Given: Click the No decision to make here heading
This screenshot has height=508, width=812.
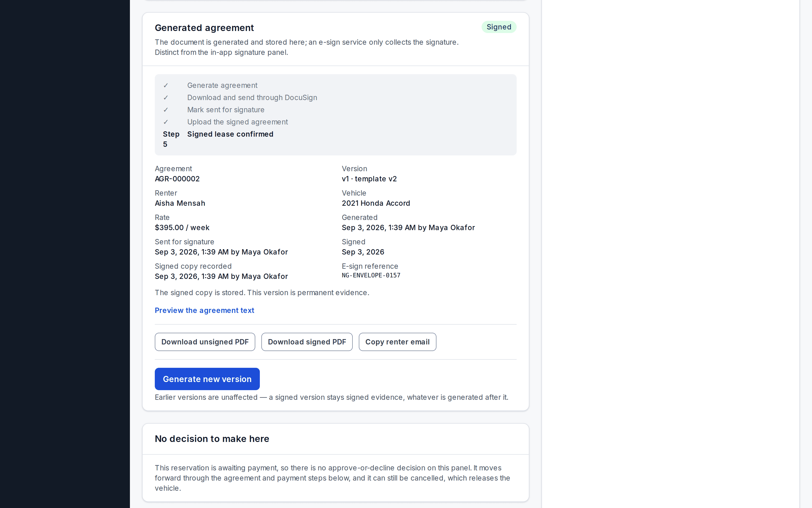Looking at the screenshot, I should (x=212, y=439).
